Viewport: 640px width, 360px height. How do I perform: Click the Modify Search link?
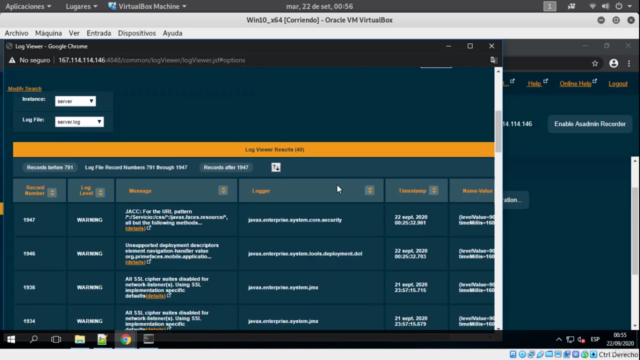point(24,89)
